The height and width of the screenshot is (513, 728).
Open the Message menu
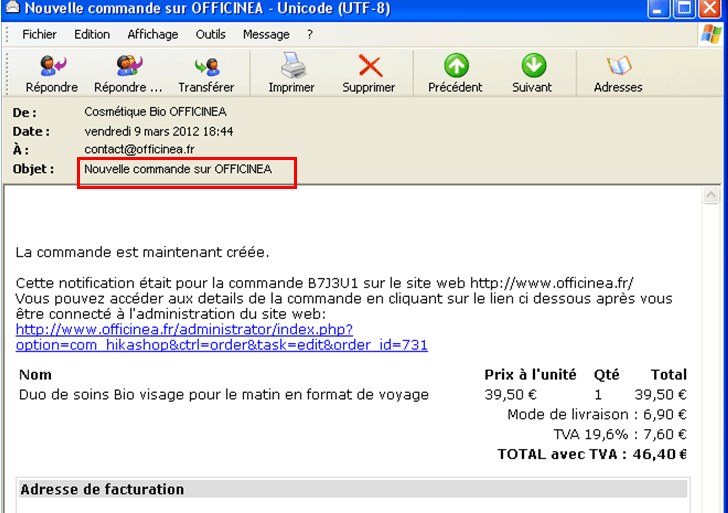pyautogui.click(x=266, y=34)
